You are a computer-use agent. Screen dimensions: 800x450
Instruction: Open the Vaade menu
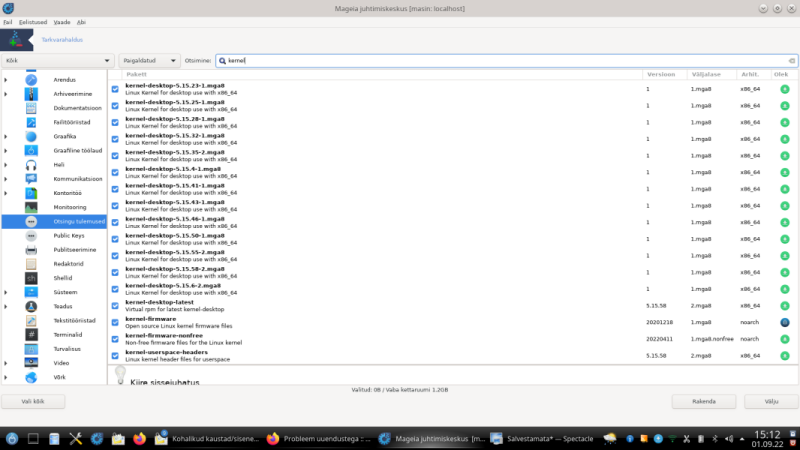(x=62, y=21)
